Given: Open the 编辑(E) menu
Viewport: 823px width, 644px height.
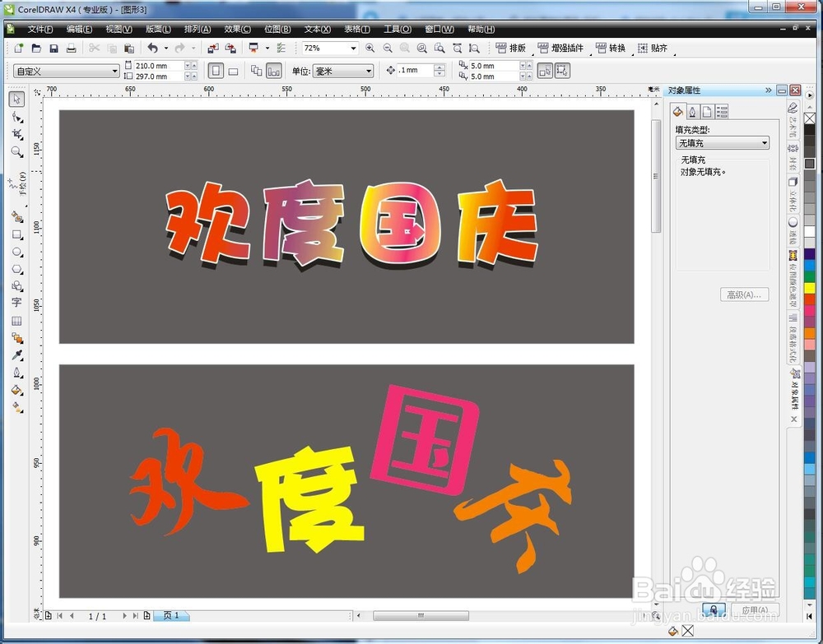Looking at the screenshot, I should 79,30.
